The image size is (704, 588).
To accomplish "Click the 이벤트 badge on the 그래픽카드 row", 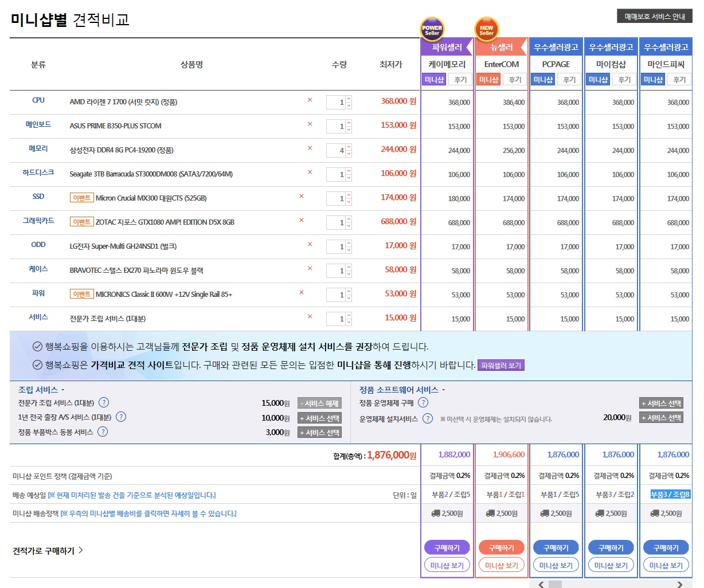I will click(81, 222).
